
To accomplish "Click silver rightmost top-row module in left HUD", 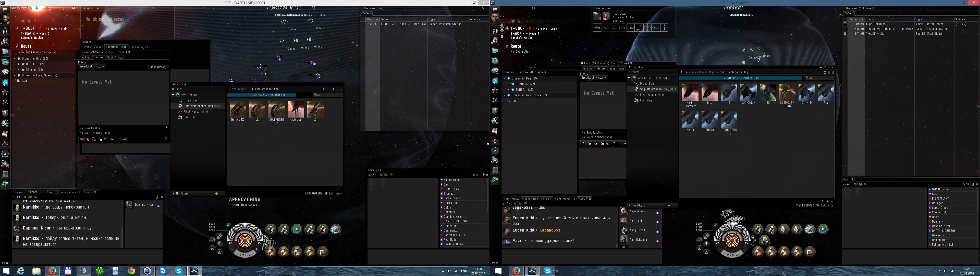I will click(x=336, y=229).
